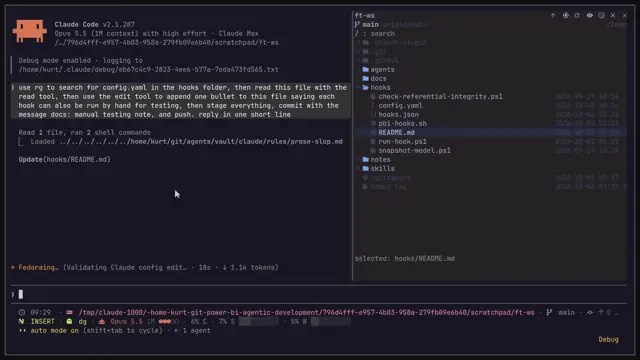Image resolution: width=640 pixels, height=360 pixels.
Task: Click the /tmp/claude-1000 path in status line
Action: [x=307, y=312]
